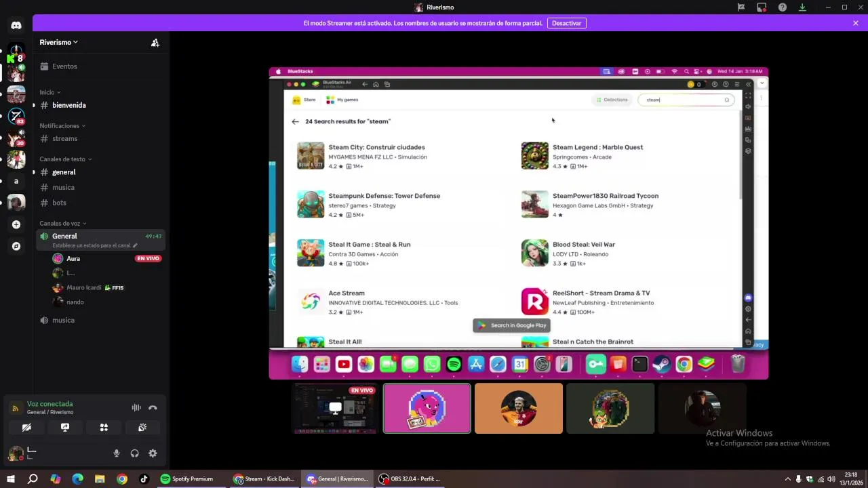This screenshot has height=488, width=868.
Task: Toggle headphone deafen
Action: pyautogui.click(x=134, y=453)
